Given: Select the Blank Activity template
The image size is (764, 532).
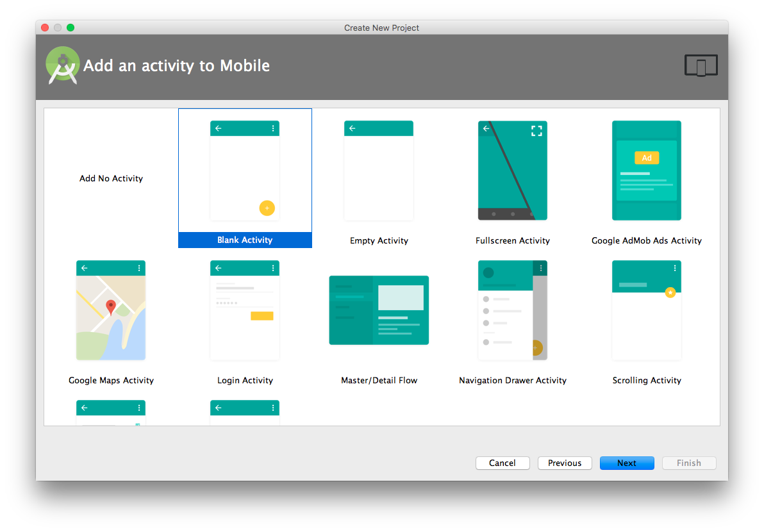Looking at the screenshot, I should click(x=245, y=170).
